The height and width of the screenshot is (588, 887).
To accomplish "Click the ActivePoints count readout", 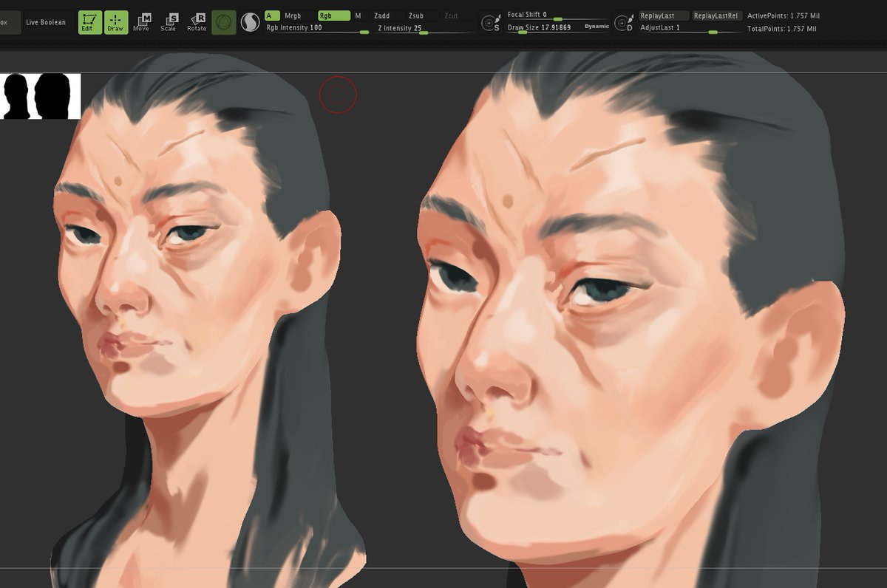I will 782,16.
